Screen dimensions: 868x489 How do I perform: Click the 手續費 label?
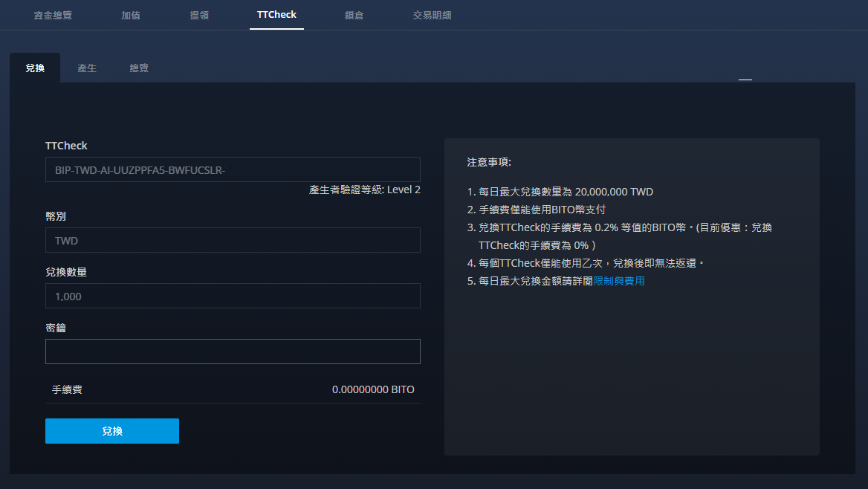point(67,389)
